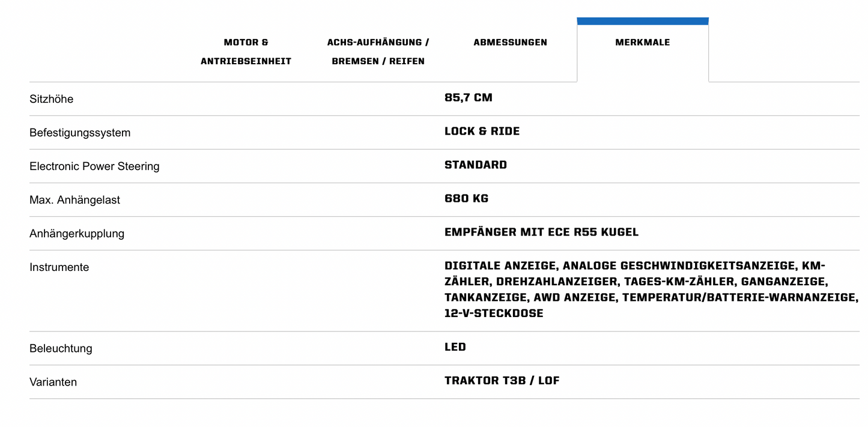The height and width of the screenshot is (427, 868).
Task: Click the Electronic Power Steering label
Action: click(94, 166)
